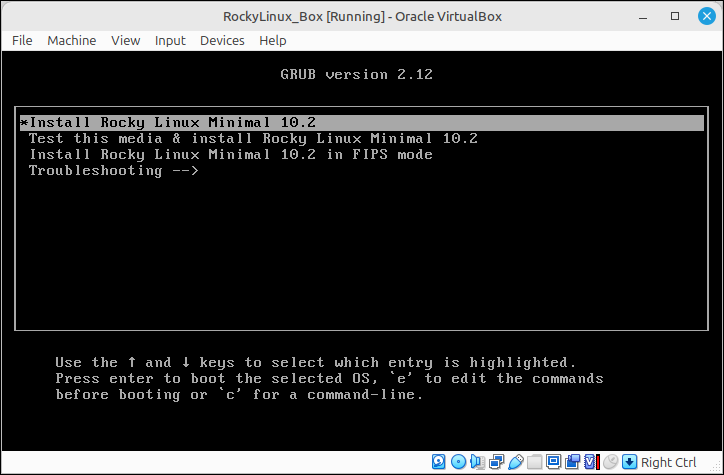Click the mouse integration indicator icon
Image resolution: width=724 pixels, height=475 pixels.
click(610, 462)
